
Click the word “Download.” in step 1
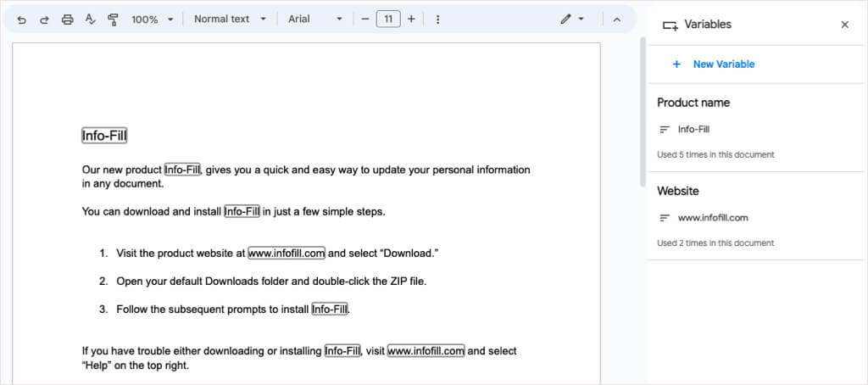411,254
